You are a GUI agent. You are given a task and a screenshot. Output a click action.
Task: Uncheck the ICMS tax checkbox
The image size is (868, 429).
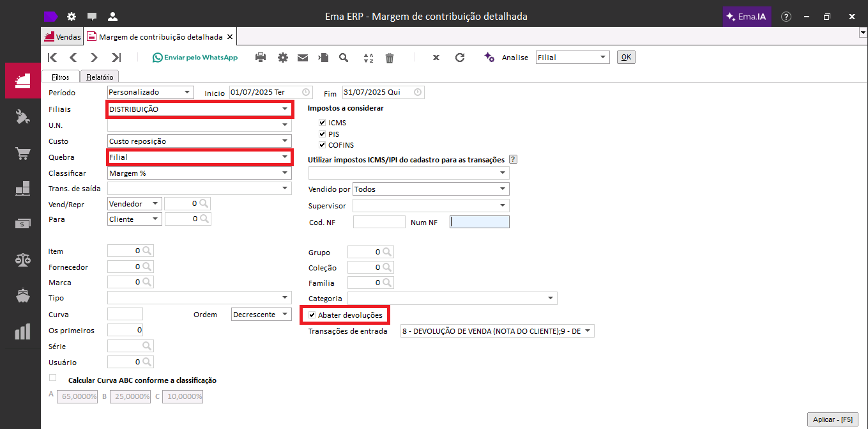322,123
